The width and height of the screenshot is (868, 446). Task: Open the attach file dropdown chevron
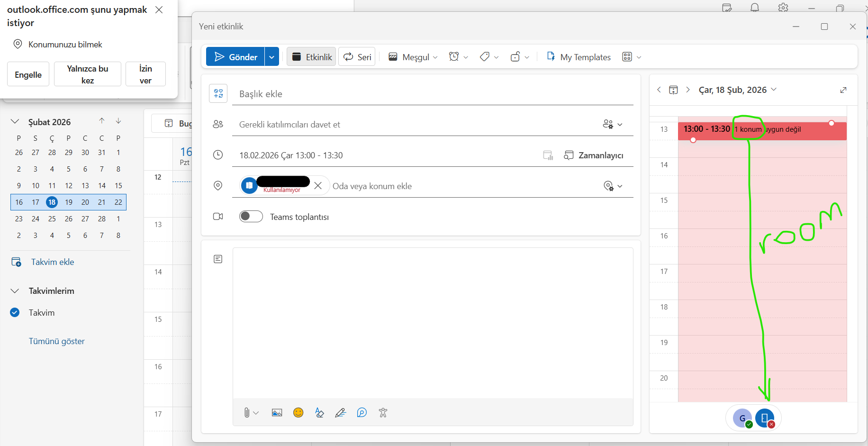click(256, 413)
